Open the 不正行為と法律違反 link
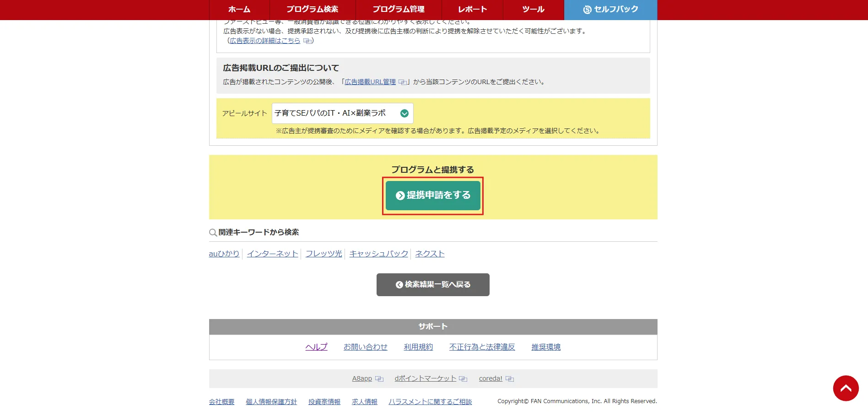 tap(482, 347)
